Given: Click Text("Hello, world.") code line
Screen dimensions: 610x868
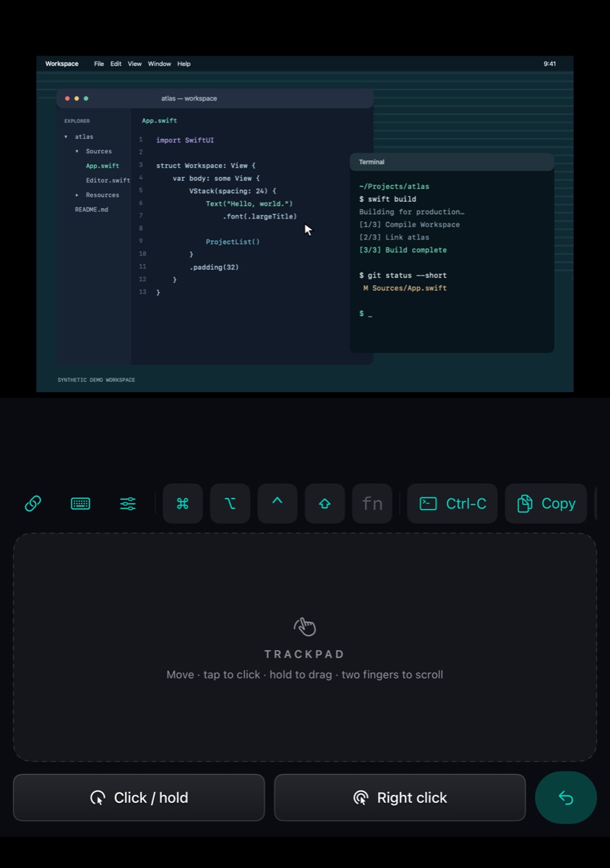Looking at the screenshot, I should (x=249, y=204).
